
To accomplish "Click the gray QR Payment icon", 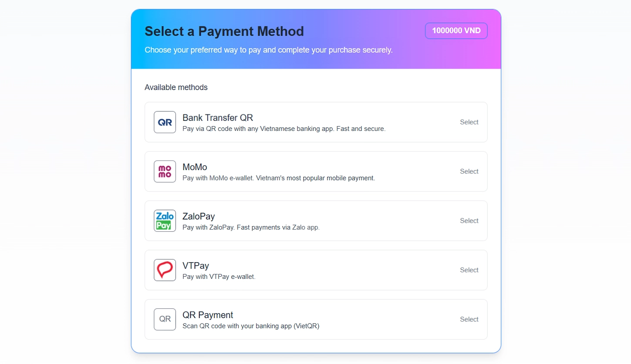I will (165, 319).
